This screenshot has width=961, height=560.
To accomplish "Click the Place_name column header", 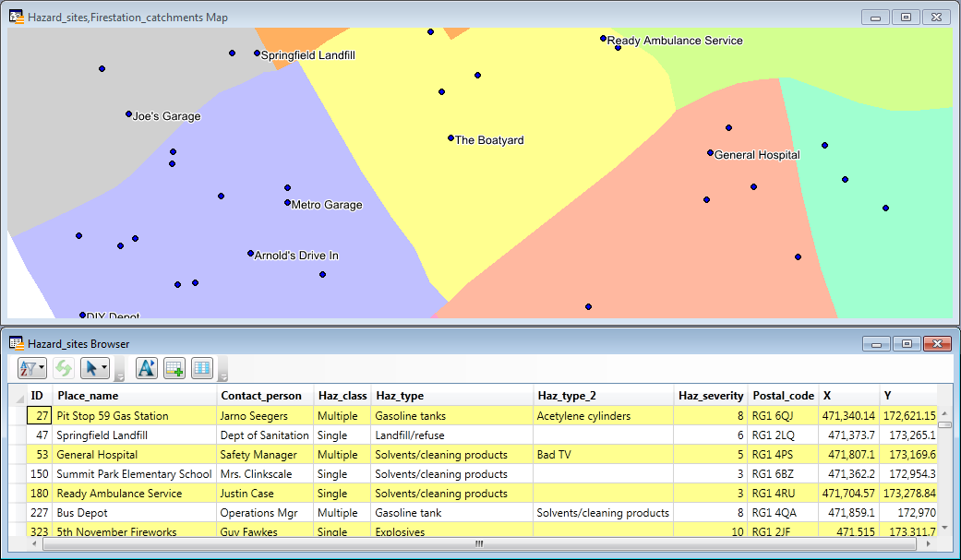I will [x=134, y=396].
